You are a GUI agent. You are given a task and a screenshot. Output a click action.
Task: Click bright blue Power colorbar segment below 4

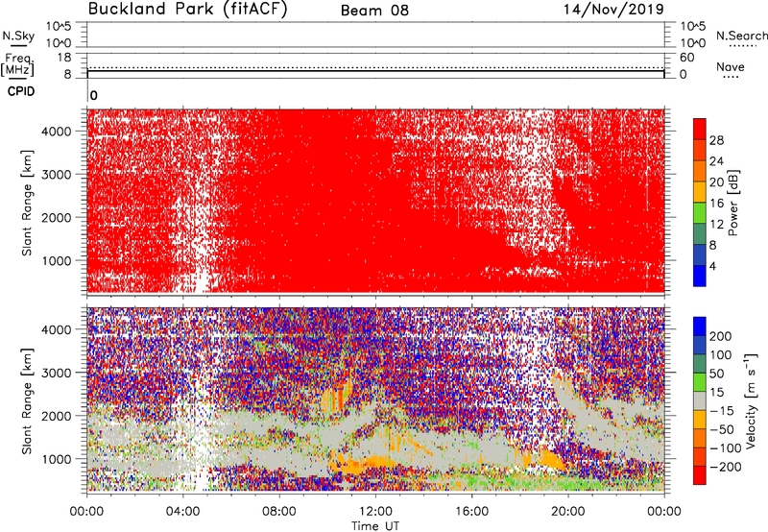pos(700,277)
